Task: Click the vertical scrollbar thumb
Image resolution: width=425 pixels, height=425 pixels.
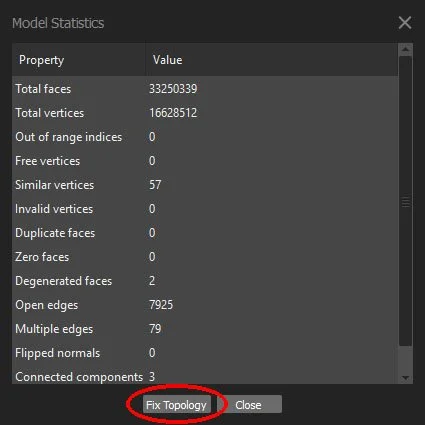Action: tap(406, 201)
